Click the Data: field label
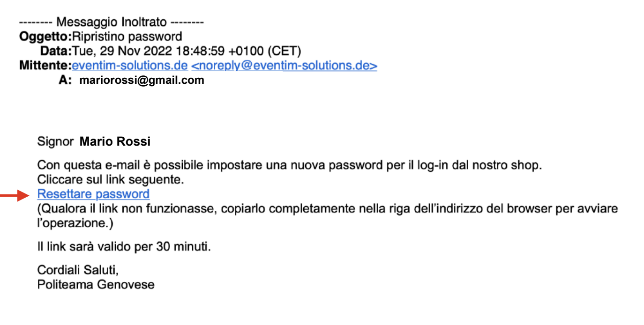 56,51
